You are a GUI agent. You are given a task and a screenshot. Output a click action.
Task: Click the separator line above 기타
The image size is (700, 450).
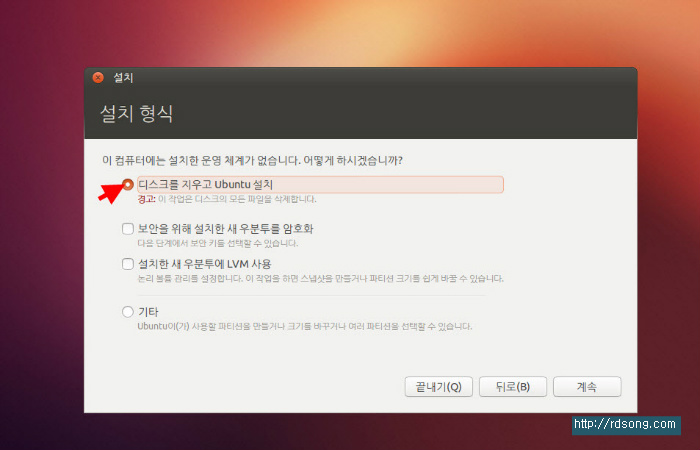click(310, 295)
